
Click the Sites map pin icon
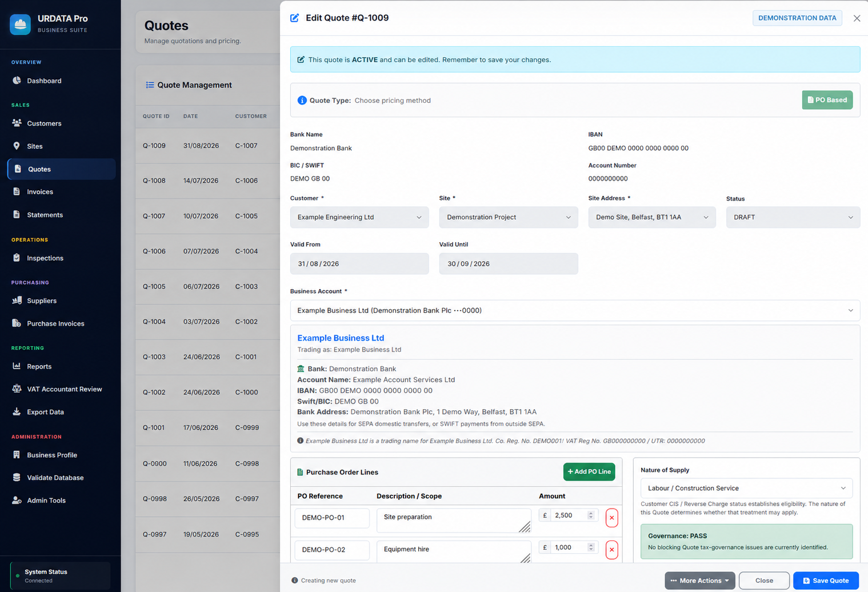coord(17,146)
